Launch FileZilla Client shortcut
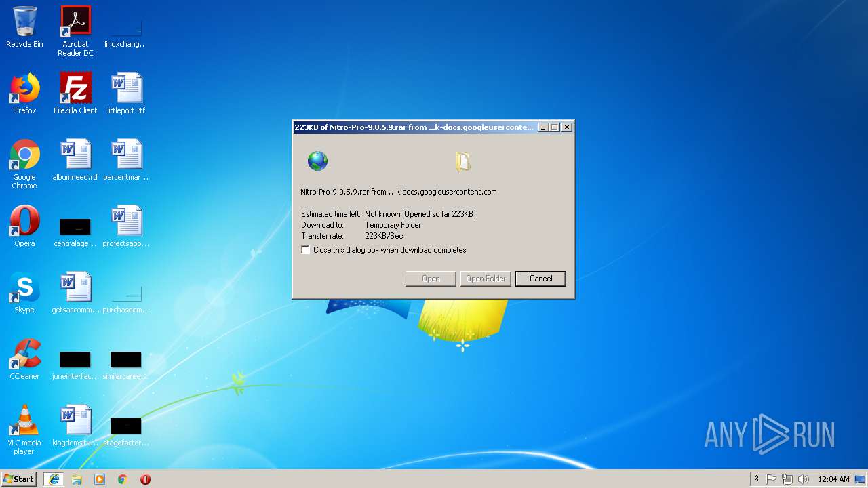 (x=75, y=94)
